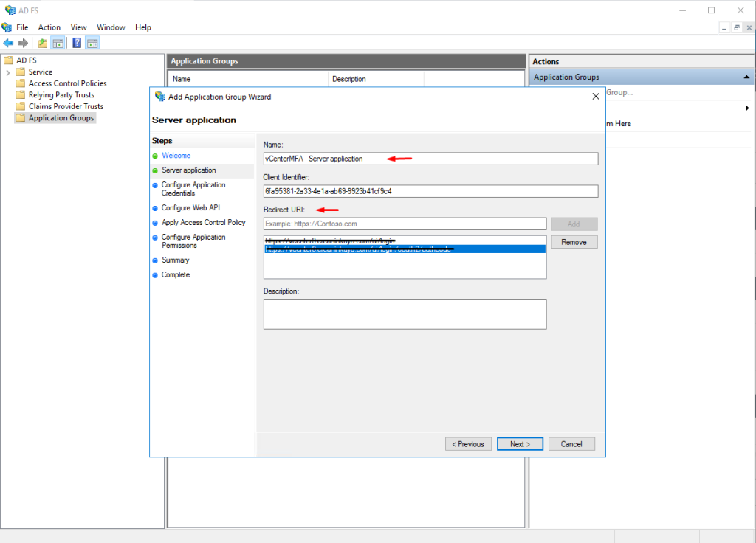Click the Forward arrow in toolbar
The height and width of the screenshot is (543, 756).
[23, 44]
